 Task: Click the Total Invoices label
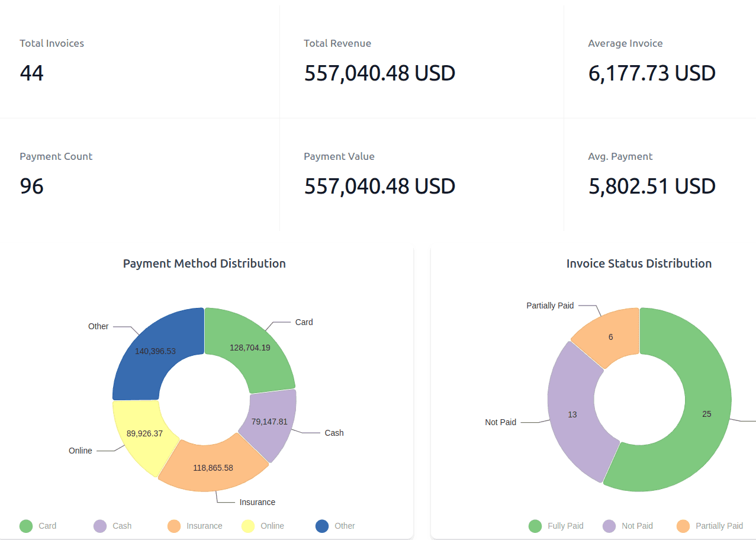point(52,43)
